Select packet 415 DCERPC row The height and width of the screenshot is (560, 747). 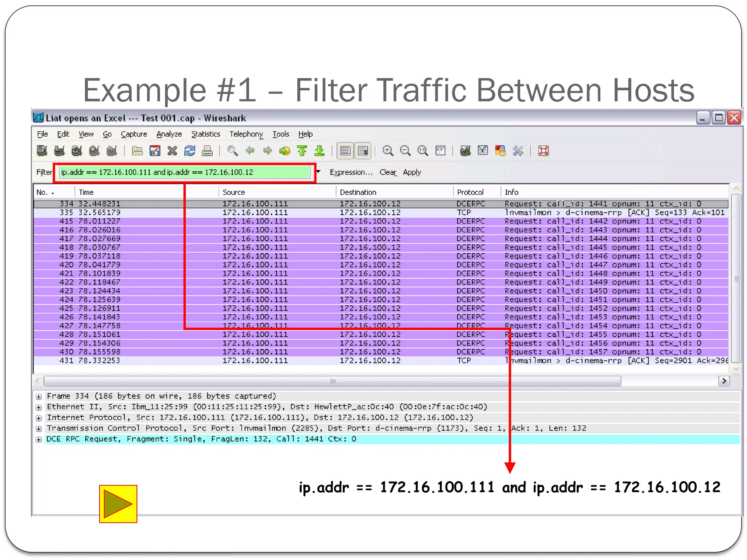pos(381,221)
